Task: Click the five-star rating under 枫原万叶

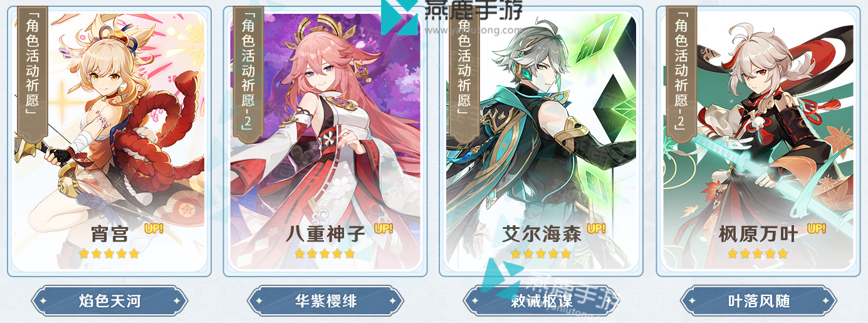Action: [758, 254]
